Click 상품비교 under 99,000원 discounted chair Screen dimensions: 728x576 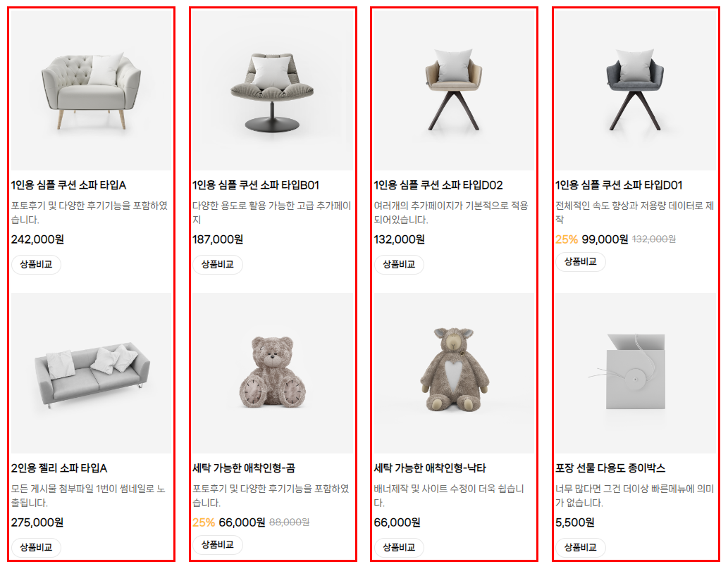pyautogui.click(x=581, y=261)
